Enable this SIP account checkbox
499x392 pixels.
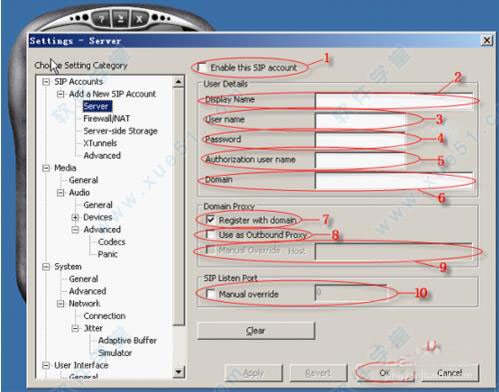pyautogui.click(x=202, y=67)
